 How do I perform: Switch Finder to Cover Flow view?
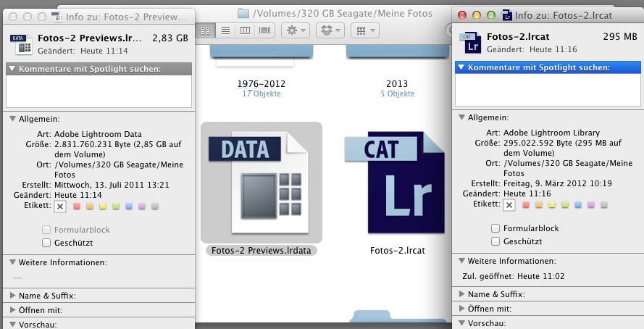click(x=264, y=30)
